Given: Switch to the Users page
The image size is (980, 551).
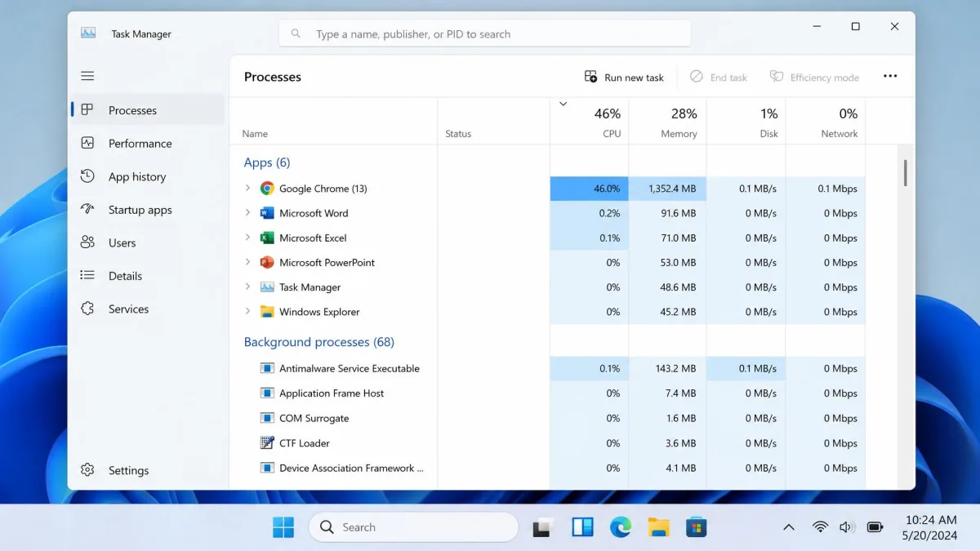Looking at the screenshot, I should click(x=147, y=242).
